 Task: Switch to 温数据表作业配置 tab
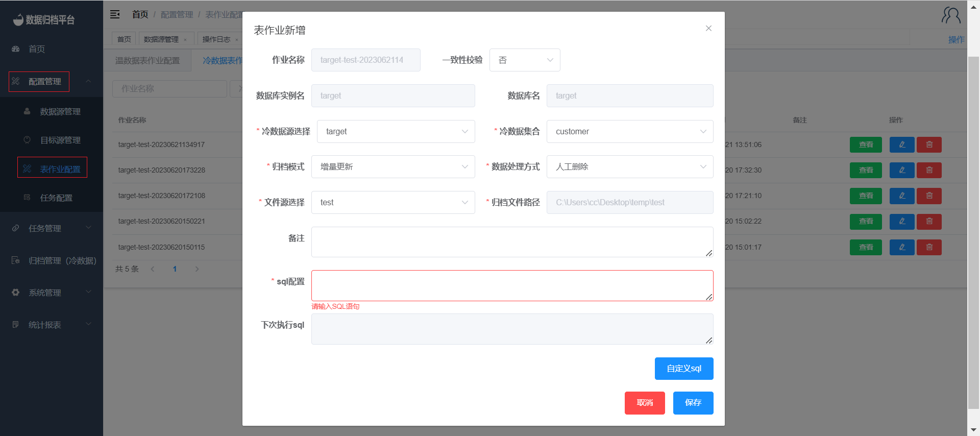148,61
